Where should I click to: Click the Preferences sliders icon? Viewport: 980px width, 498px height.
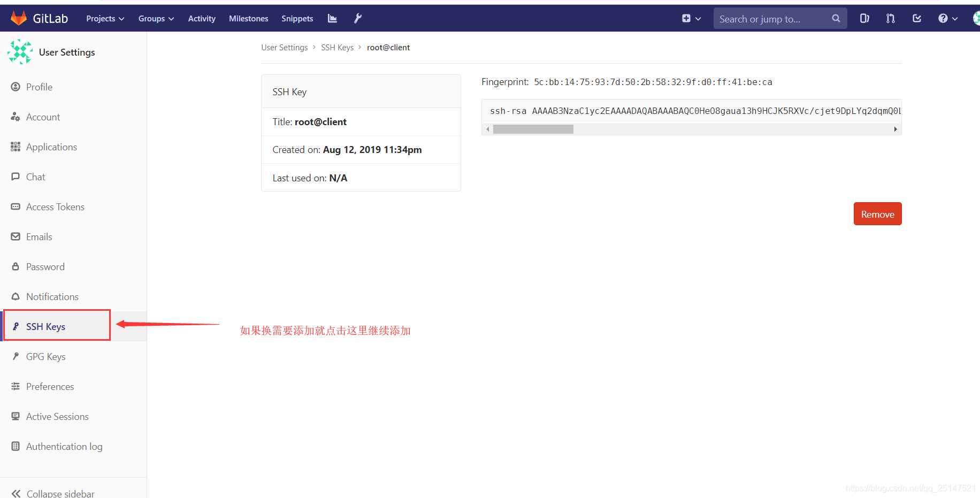(x=16, y=386)
